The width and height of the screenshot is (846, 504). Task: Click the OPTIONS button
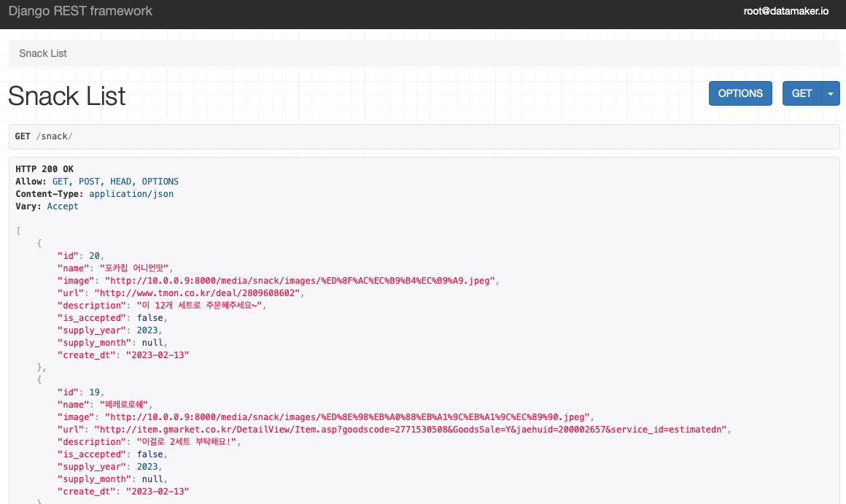[x=740, y=93]
